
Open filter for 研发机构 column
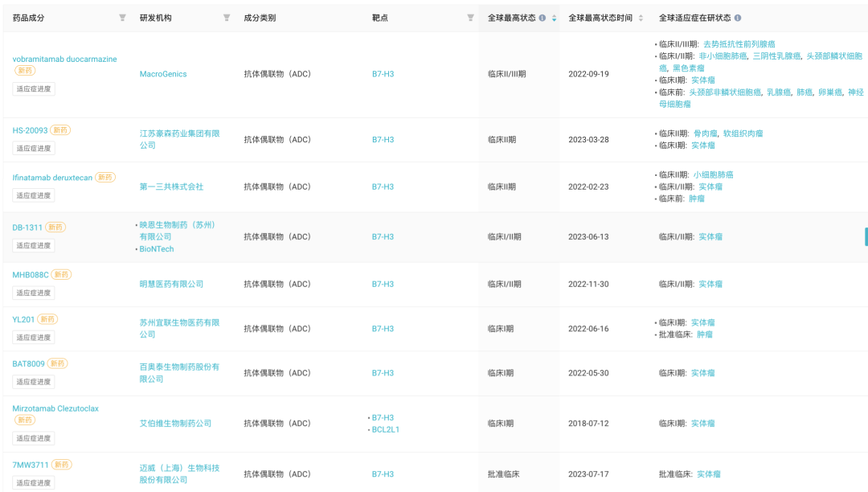click(227, 18)
